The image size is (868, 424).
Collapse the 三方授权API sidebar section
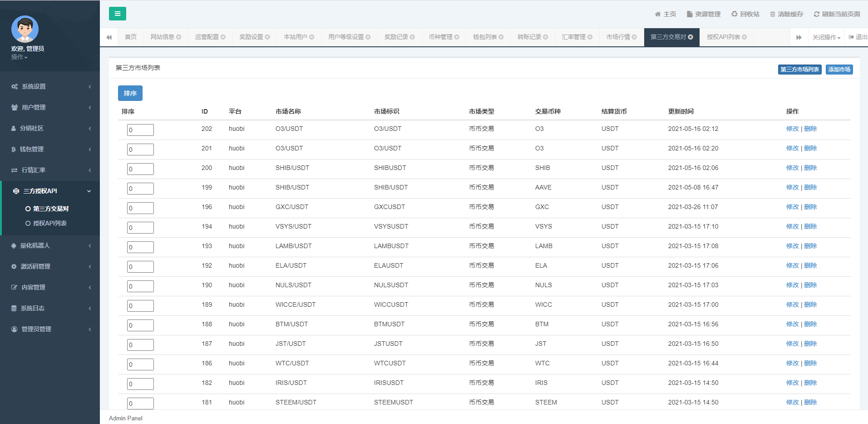(50, 191)
